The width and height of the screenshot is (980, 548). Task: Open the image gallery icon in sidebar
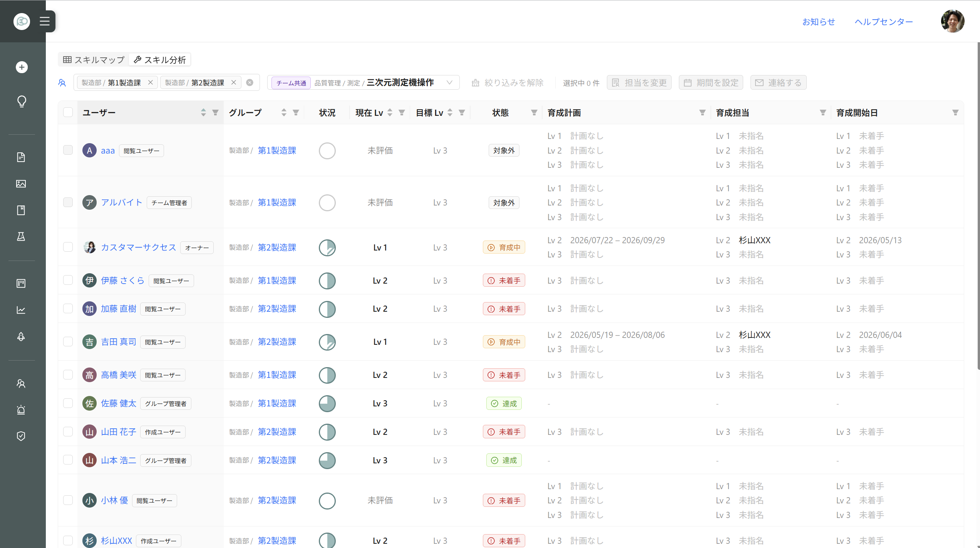21,184
